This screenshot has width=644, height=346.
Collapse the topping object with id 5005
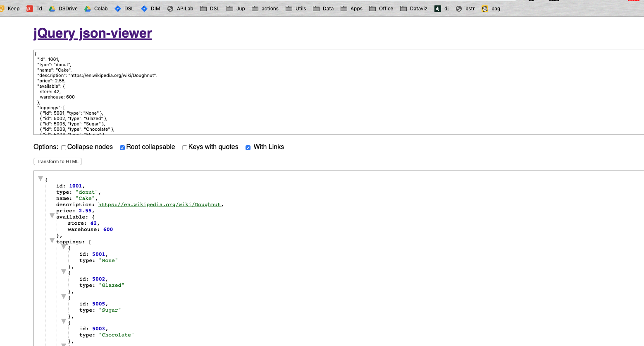point(64,296)
